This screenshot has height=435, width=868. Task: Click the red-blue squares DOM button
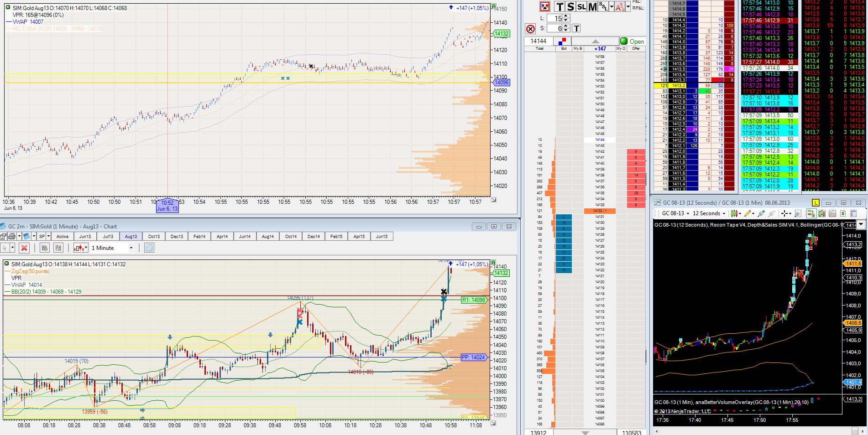[562, 41]
